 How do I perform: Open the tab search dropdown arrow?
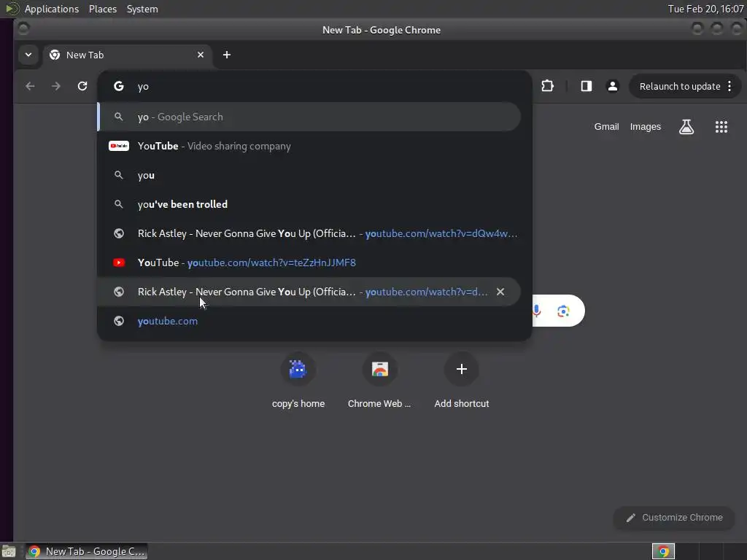[28, 55]
